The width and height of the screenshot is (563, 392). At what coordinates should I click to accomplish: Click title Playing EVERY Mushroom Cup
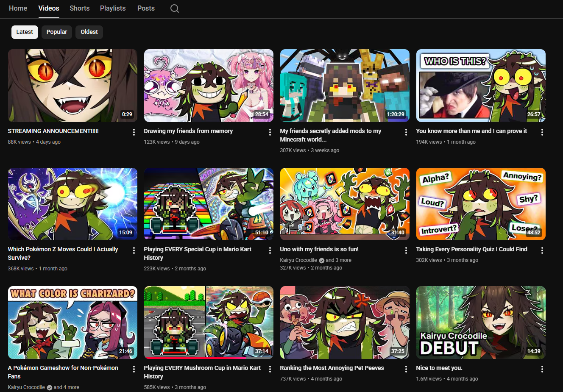tap(202, 372)
